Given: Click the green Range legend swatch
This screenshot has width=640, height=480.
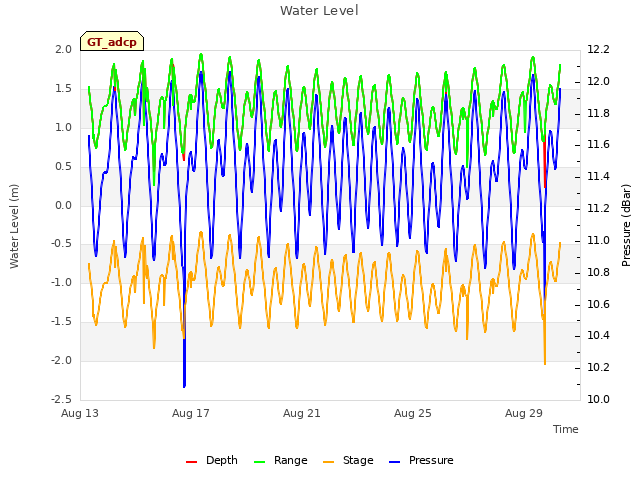Looking at the screenshot, I should (x=259, y=462).
